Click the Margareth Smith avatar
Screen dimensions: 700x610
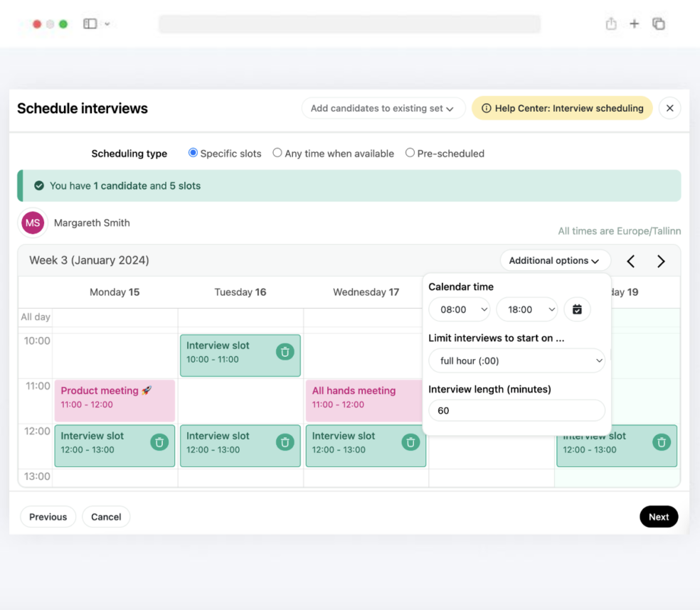32,223
